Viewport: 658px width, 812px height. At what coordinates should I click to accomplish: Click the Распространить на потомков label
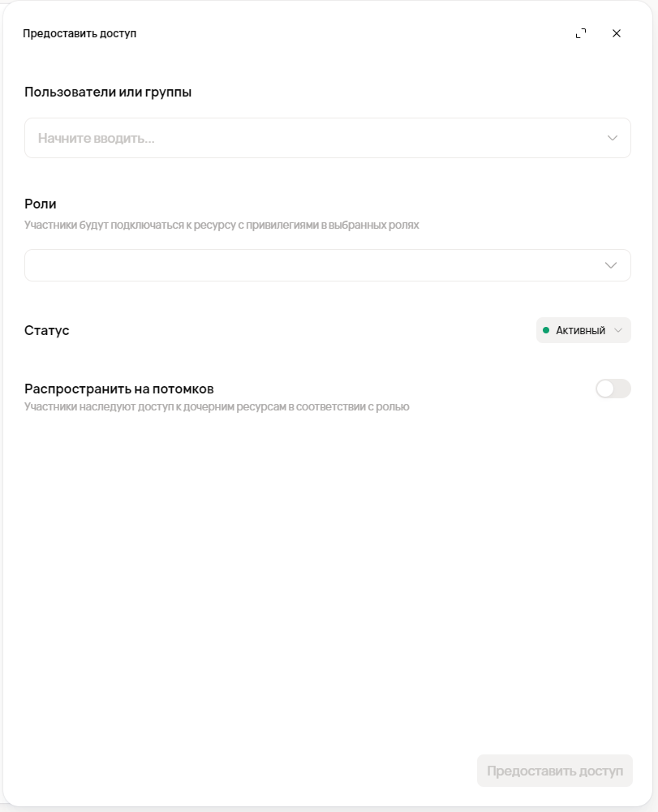coord(119,389)
